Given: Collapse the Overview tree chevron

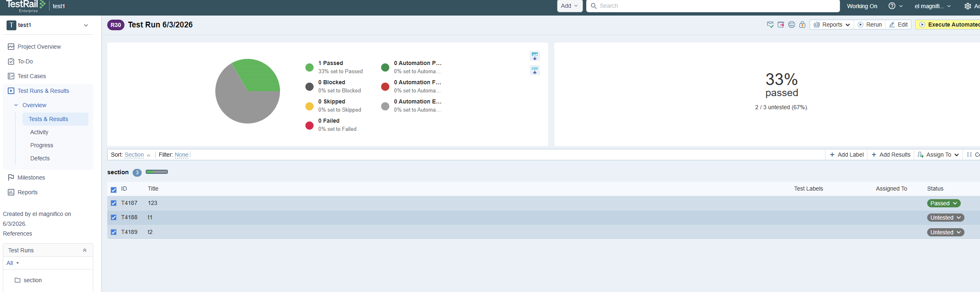Looking at the screenshot, I should (16, 105).
